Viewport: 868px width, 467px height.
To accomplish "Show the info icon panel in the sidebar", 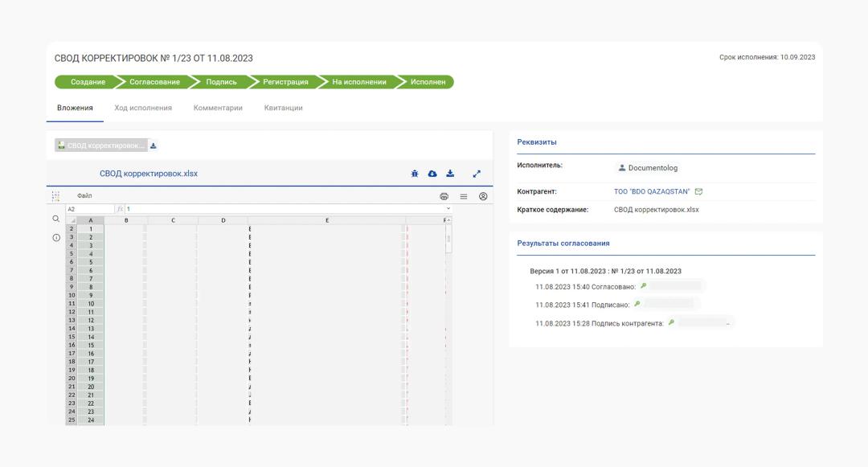I will 56,238.
